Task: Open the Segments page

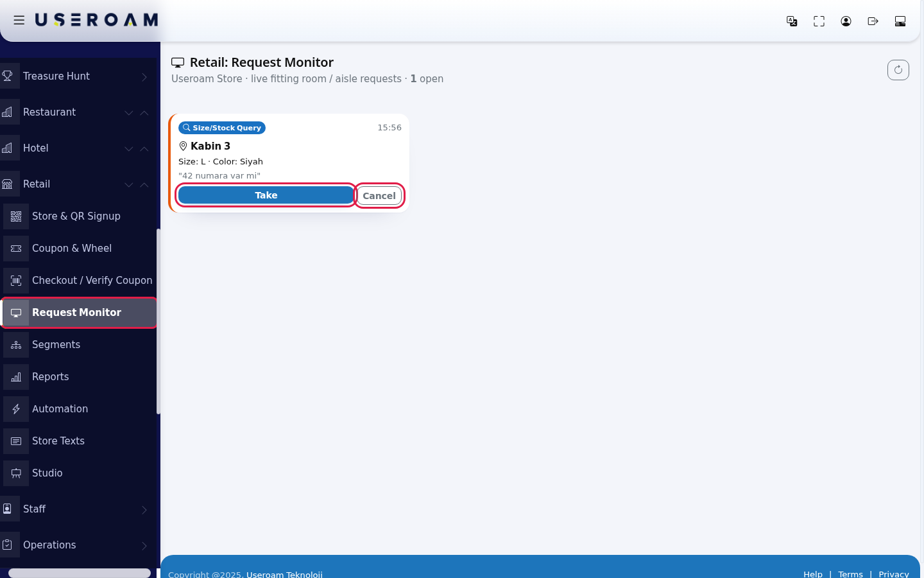Action: [x=80, y=345]
